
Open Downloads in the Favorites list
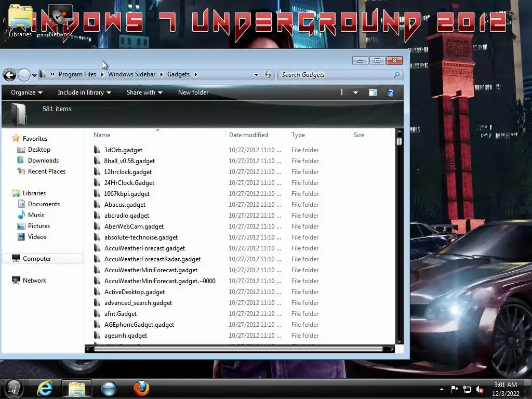(43, 161)
